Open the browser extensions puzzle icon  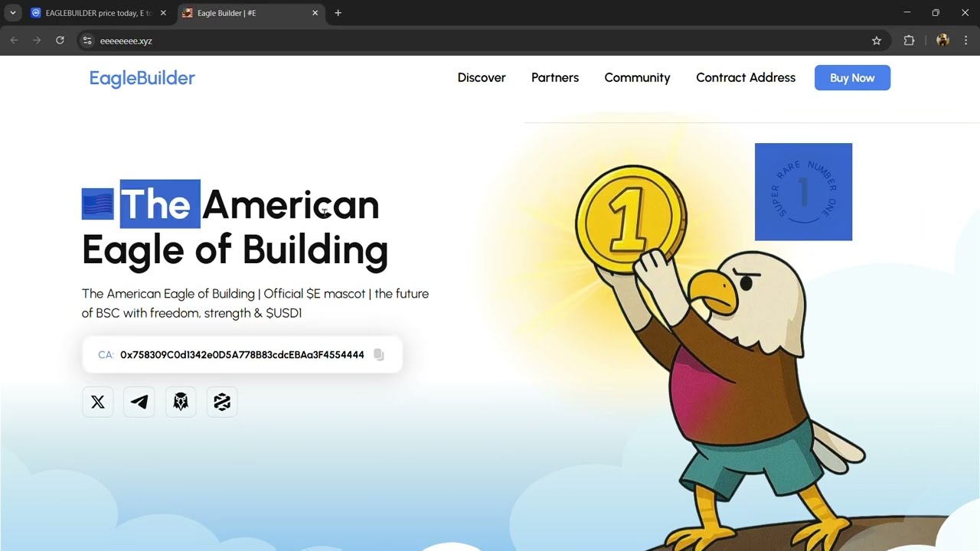pos(909,41)
